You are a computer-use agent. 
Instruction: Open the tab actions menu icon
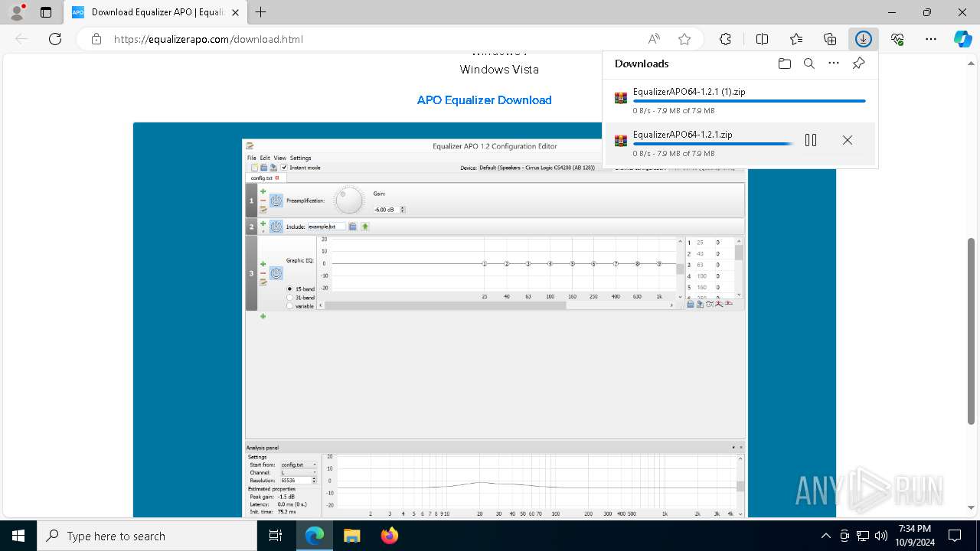[46, 12]
